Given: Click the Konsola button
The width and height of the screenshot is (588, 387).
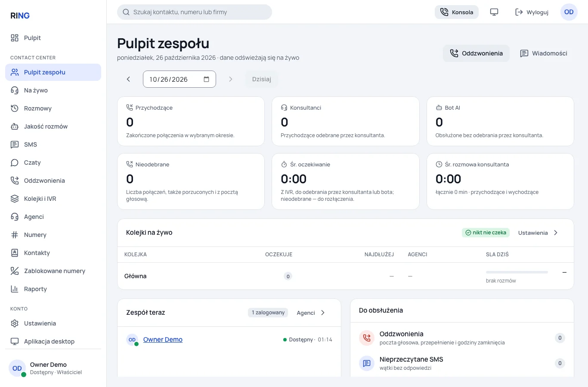Looking at the screenshot, I should click(x=457, y=12).
